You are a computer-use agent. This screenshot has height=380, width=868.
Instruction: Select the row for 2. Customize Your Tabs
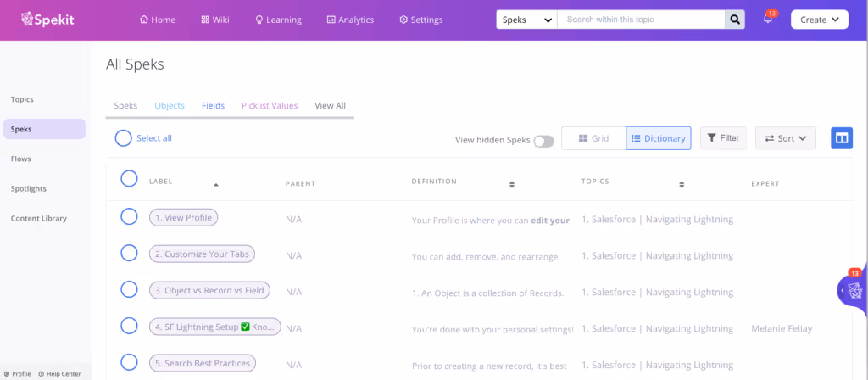[129, 253]
